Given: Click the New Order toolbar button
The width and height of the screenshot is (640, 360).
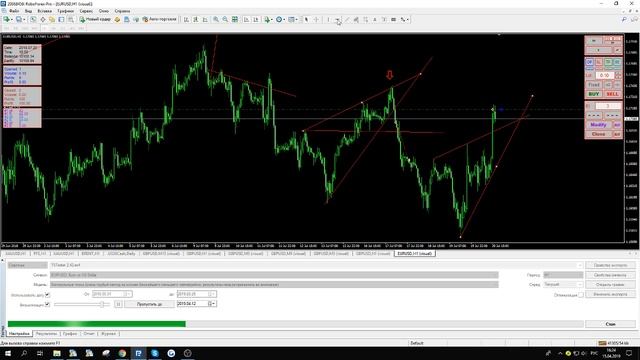Looking at the screenshot, I should coord(95,19).
